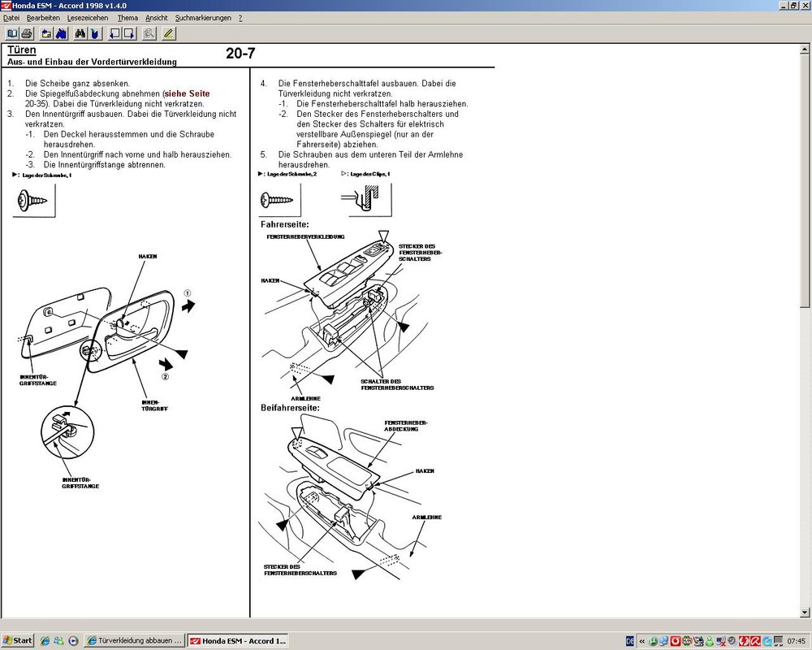Click the open book toolbar icon

pyautogui.click(x=12, y=33)
